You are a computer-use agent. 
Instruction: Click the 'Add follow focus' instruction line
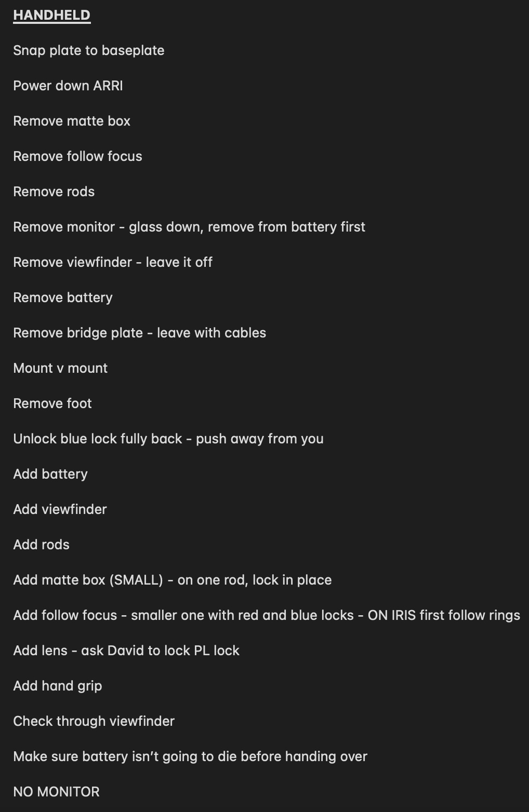(267, 615)
